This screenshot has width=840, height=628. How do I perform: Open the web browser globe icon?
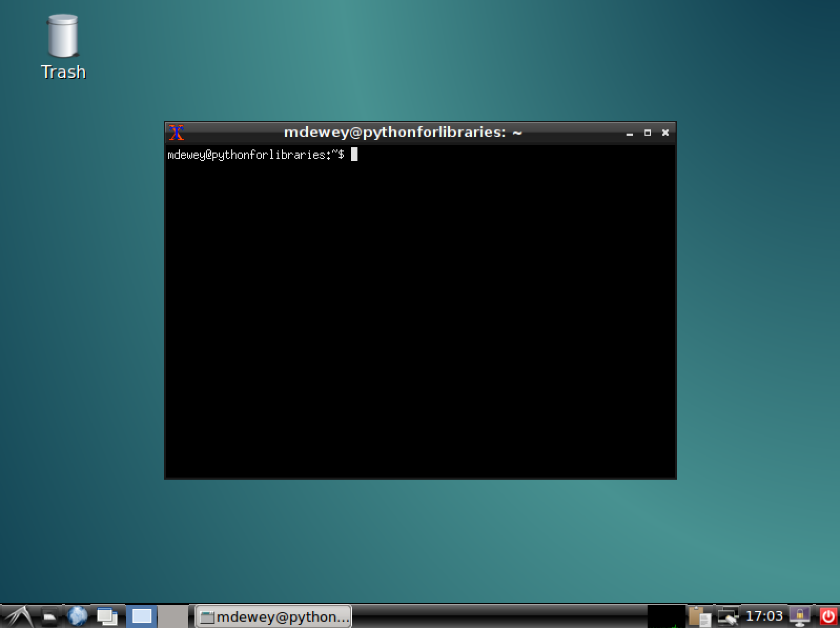[78, 616]
